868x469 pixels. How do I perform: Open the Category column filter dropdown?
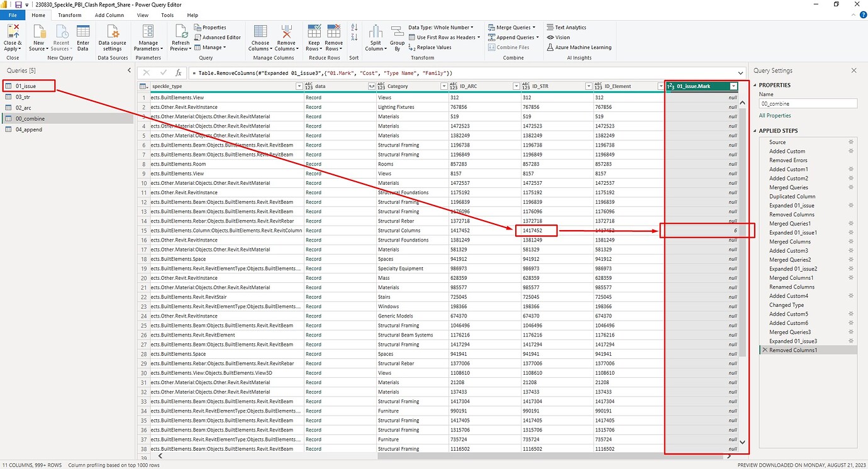click(443, 86)
